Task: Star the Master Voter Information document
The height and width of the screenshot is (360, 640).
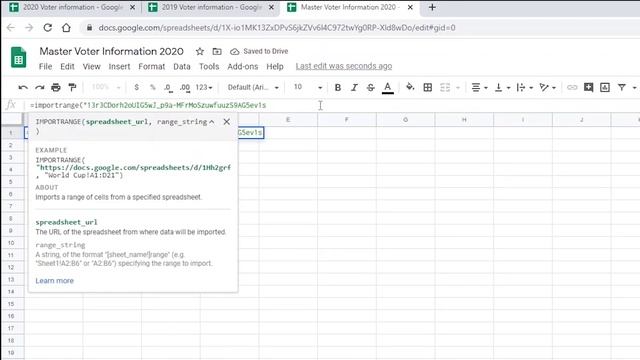Action: click(x=200, y=51)
